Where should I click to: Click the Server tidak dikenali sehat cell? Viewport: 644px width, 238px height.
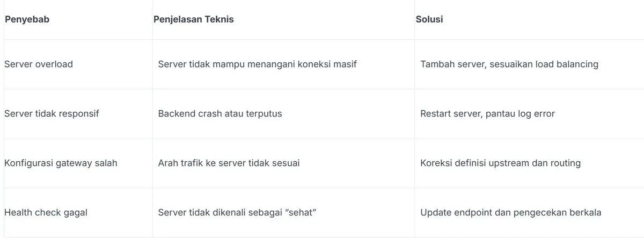click(x=283, y=212)
